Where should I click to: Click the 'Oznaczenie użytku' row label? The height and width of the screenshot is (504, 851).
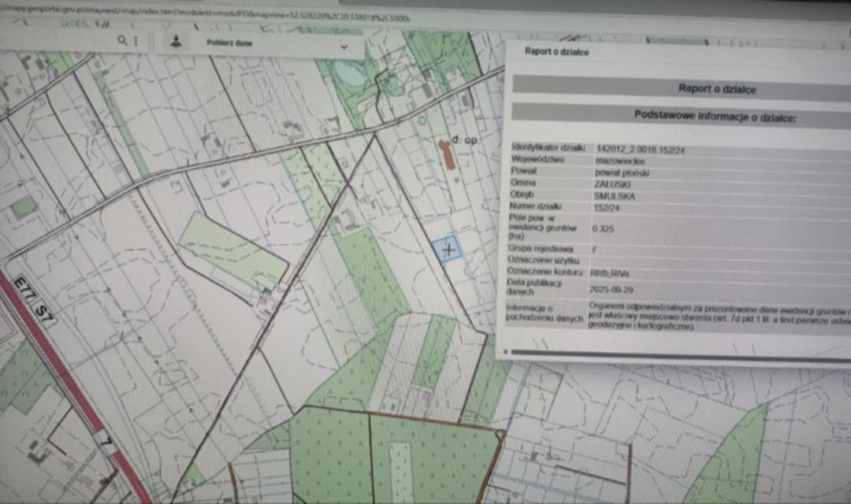pos(543,260)
